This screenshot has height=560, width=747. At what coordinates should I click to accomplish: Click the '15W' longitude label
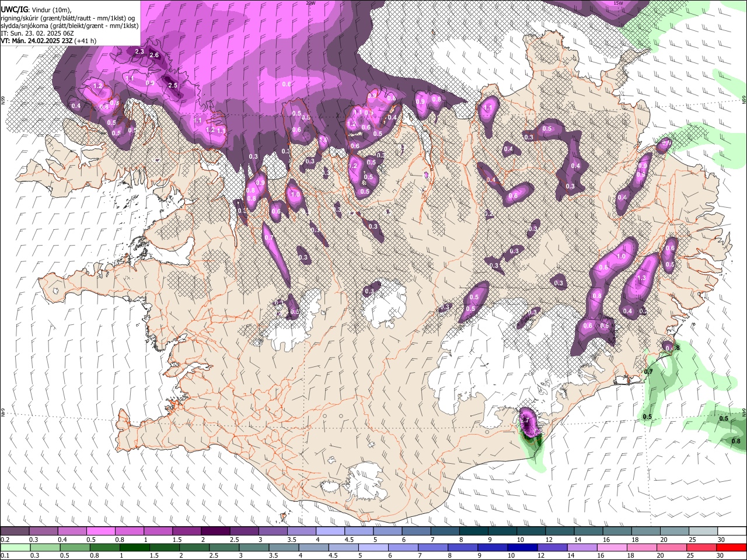(618, 3)
